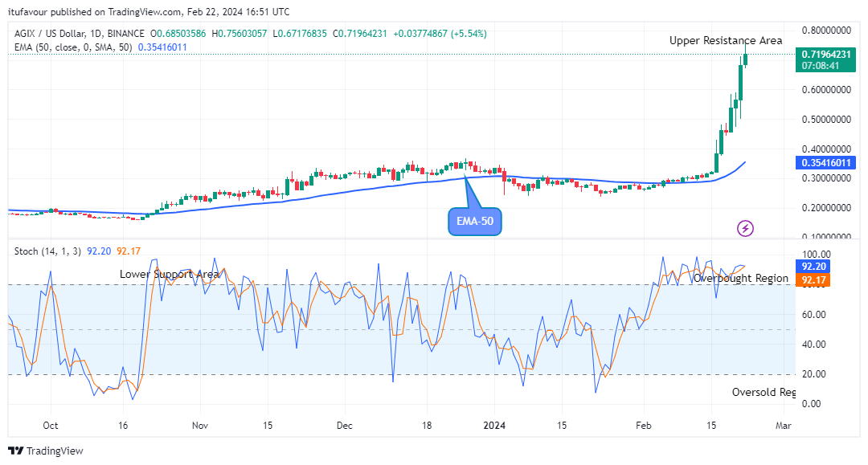Screen dimensions: 868x465
Task: Click the Mar label on time axis
Action: tap(784, 425)
